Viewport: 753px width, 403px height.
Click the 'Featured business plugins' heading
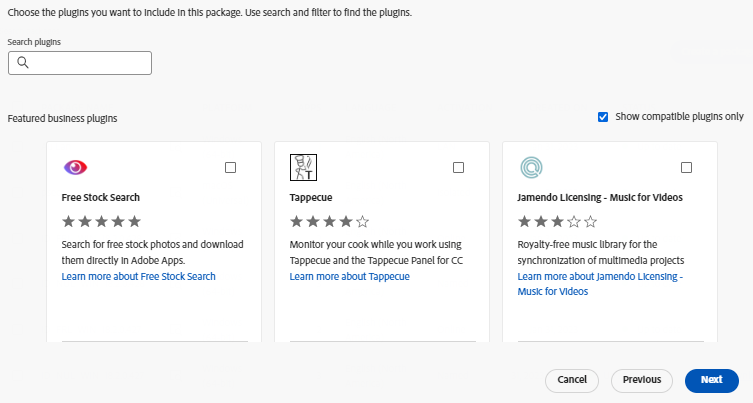(x=62, y=119)
